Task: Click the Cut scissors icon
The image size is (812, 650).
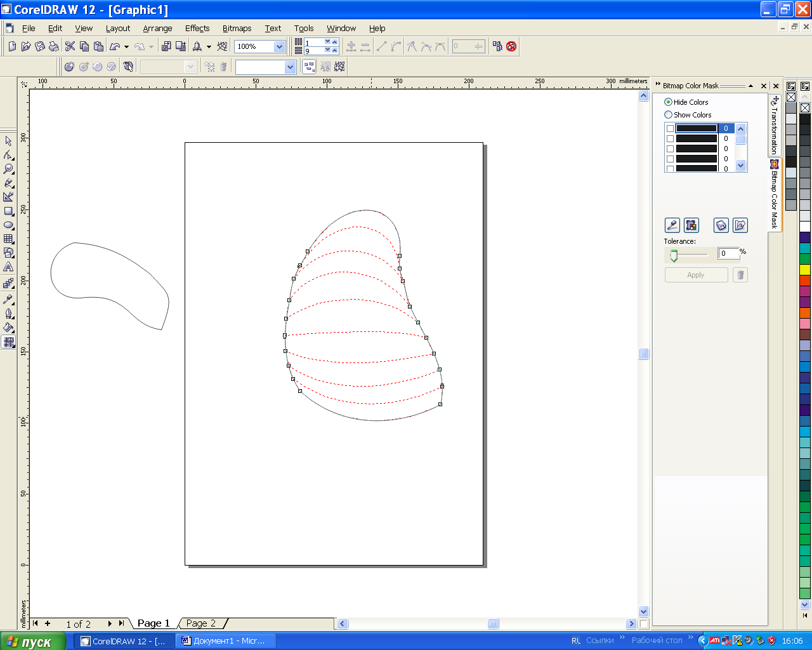Action: (x=70, y=46)
